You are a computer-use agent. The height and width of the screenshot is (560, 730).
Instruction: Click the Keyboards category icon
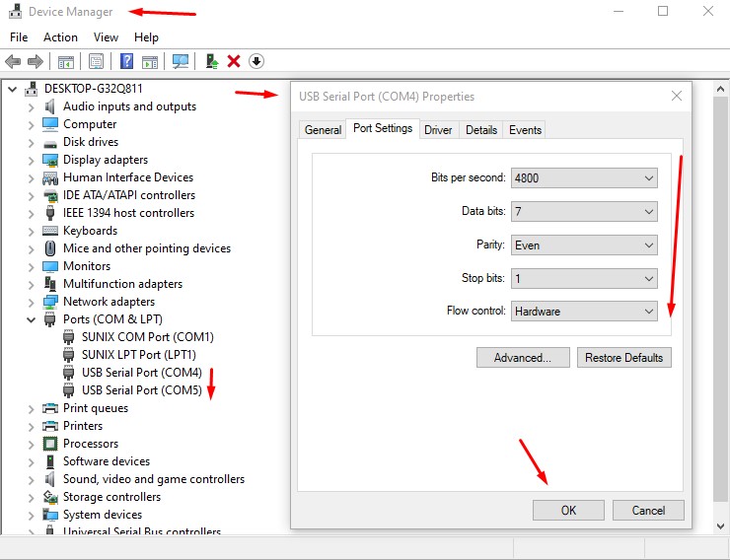pyautogui.click(x=49, y=231)
